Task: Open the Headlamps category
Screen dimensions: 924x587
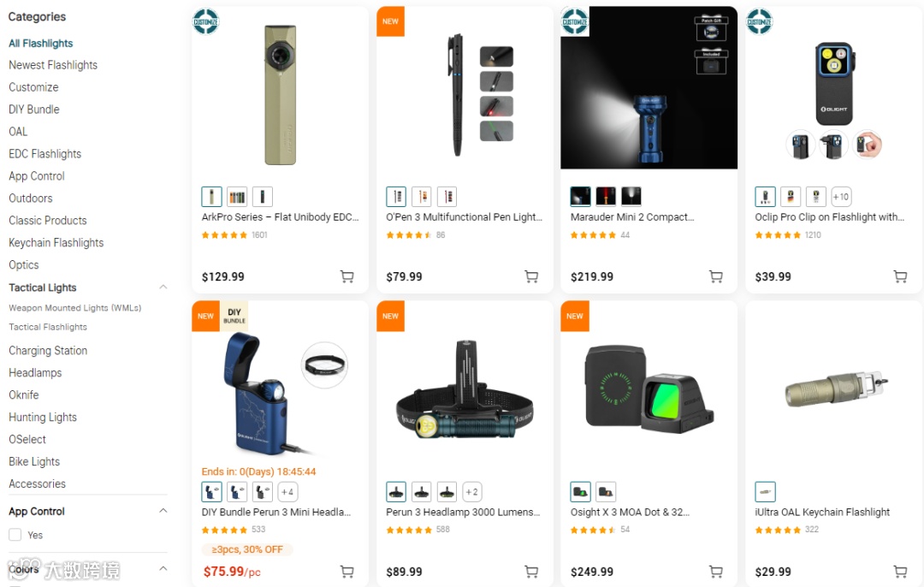Action: 35,372
